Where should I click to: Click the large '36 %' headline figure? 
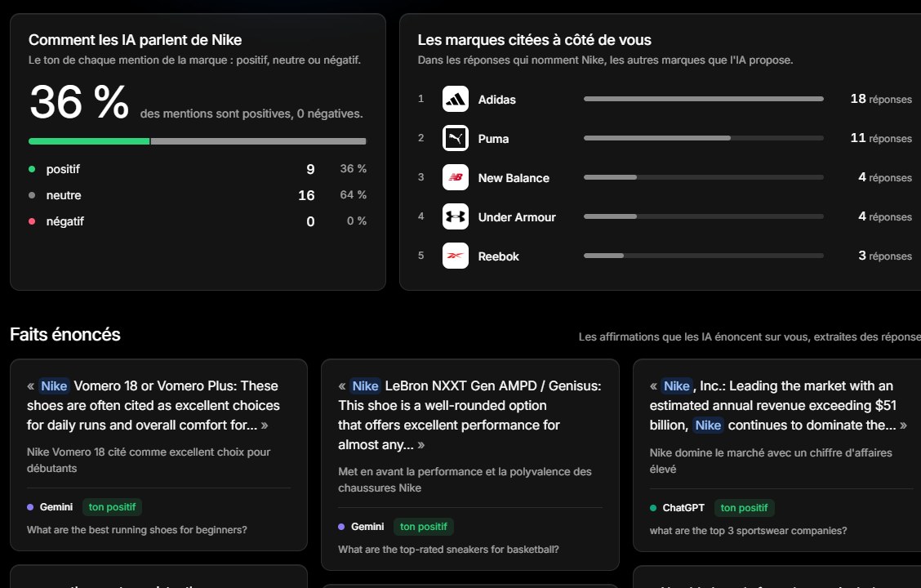(x=79, y=102)
